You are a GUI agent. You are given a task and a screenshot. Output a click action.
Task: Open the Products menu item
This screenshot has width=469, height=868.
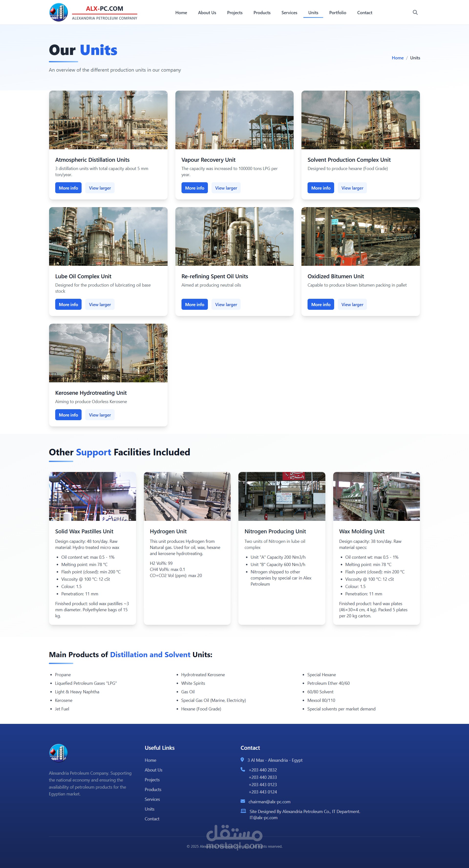click(262, 13)
